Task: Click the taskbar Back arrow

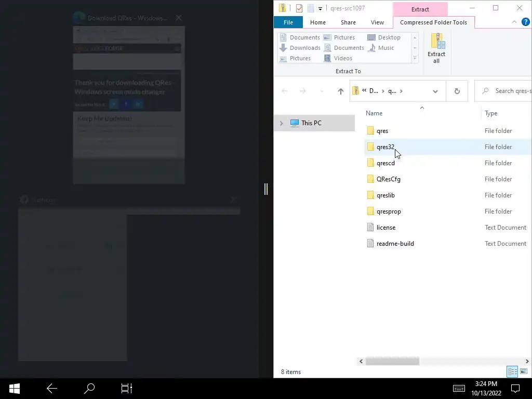Action: tap(52, 389)
